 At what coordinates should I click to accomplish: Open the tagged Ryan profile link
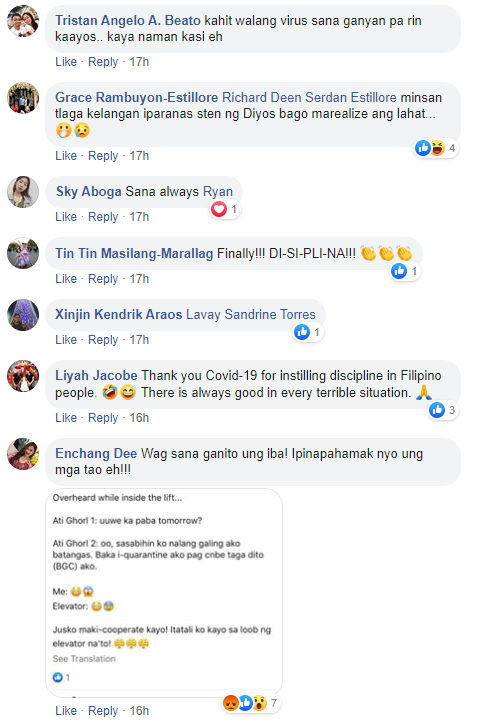pos(218,192)
